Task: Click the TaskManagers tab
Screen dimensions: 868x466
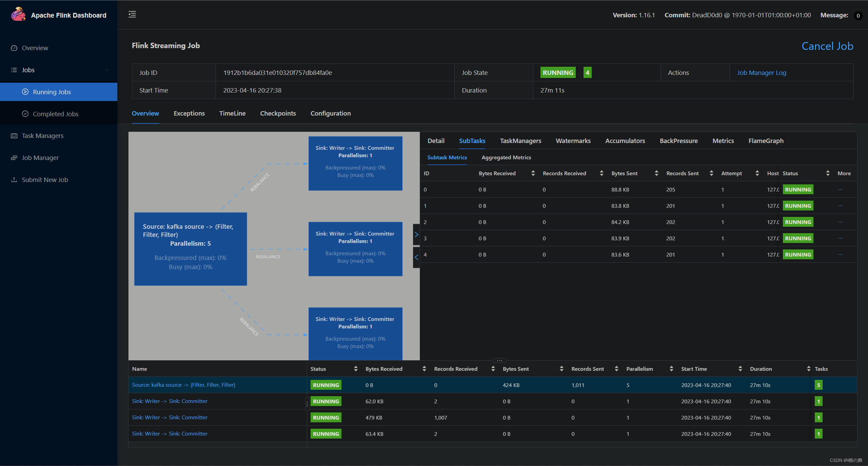Action: 520,140
